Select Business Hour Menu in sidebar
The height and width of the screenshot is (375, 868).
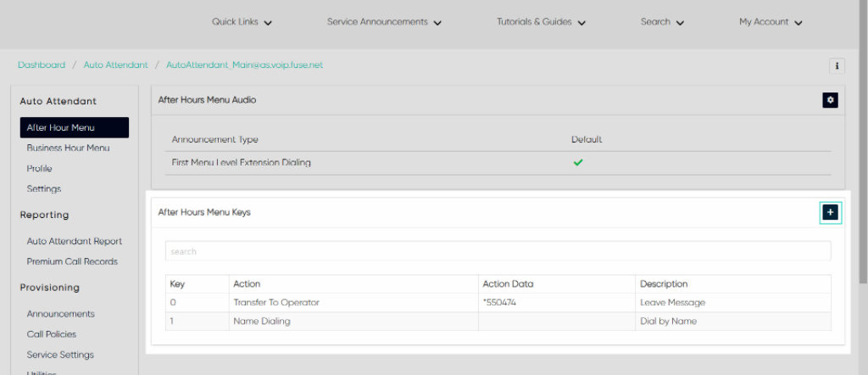point(68,148)
